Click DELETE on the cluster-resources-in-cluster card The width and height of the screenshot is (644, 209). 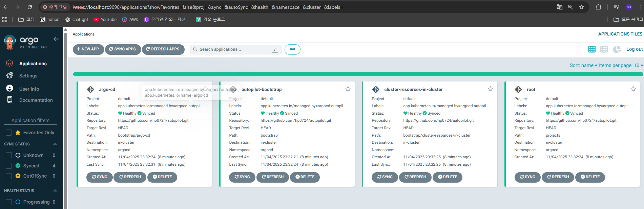(447, 177)
